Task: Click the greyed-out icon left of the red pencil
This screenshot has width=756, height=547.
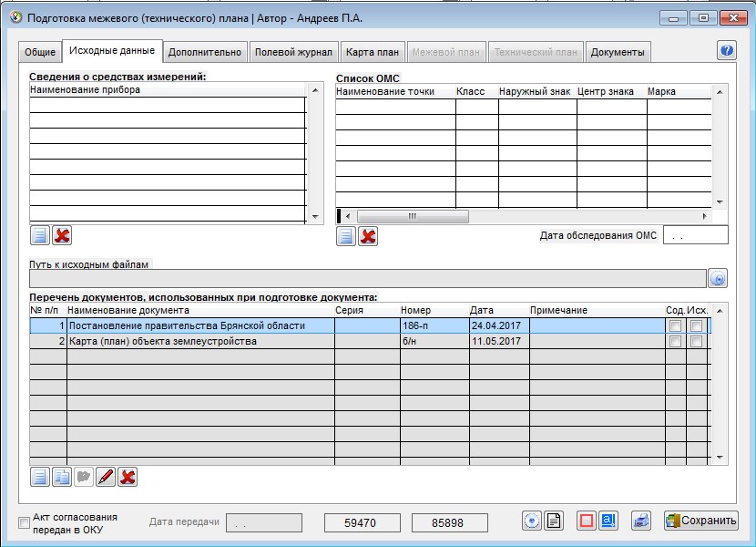Action: pyautogui.click(x=84, y=477)
